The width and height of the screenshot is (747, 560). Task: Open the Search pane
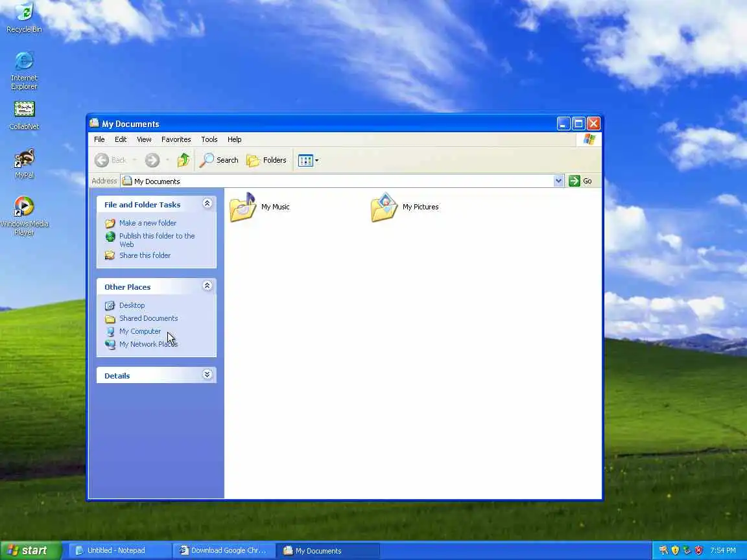click(219, 160)
